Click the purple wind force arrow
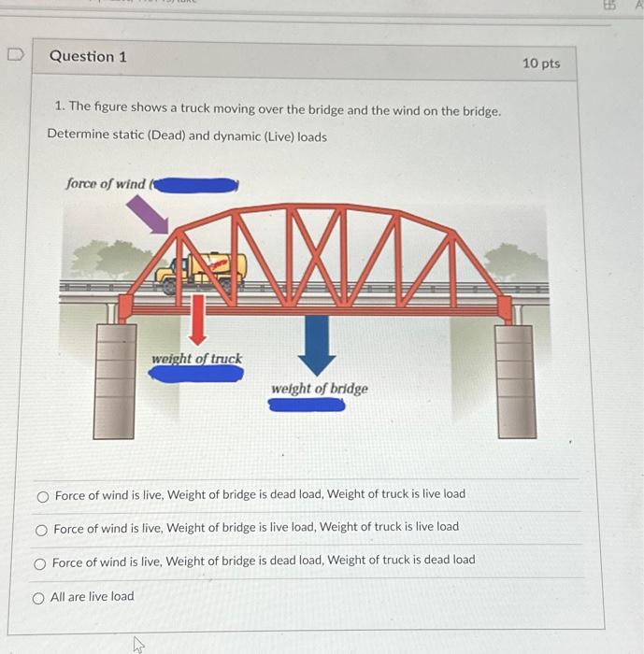 coord(148,215)
